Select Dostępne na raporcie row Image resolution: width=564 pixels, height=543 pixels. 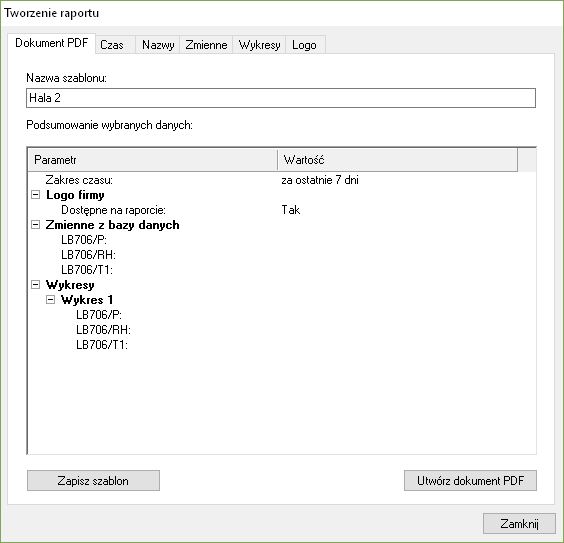pos(282,210)
